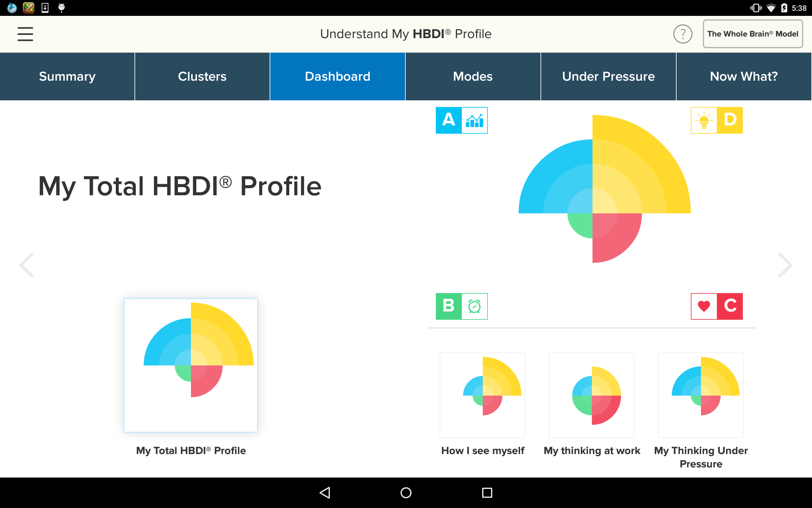The image size is (812, 508).
Task: Tap the Android back button
Action: click(325, 493)
